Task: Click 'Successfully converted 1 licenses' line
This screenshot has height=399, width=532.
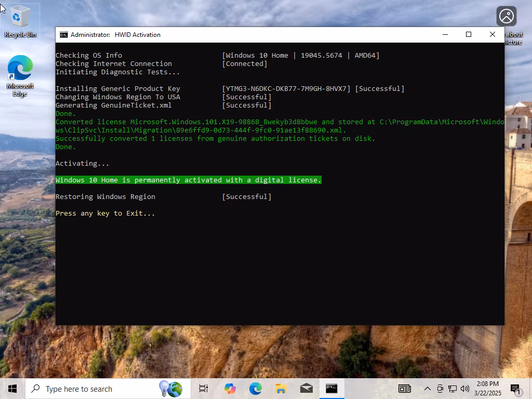Action: pos(216,138)
